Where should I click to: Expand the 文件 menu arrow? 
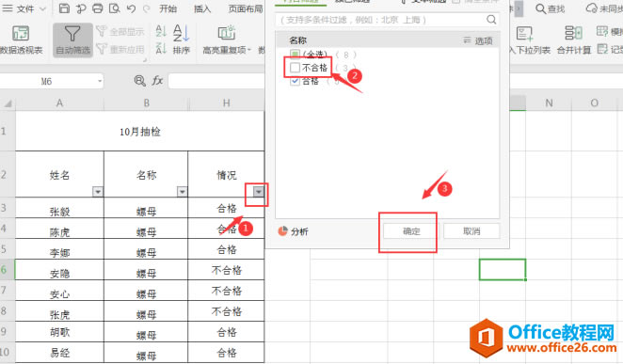(43, 8)
